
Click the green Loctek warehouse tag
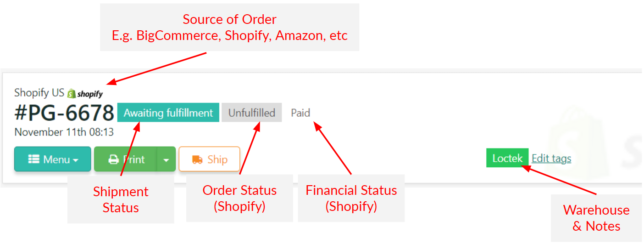[x=507, y=158]
